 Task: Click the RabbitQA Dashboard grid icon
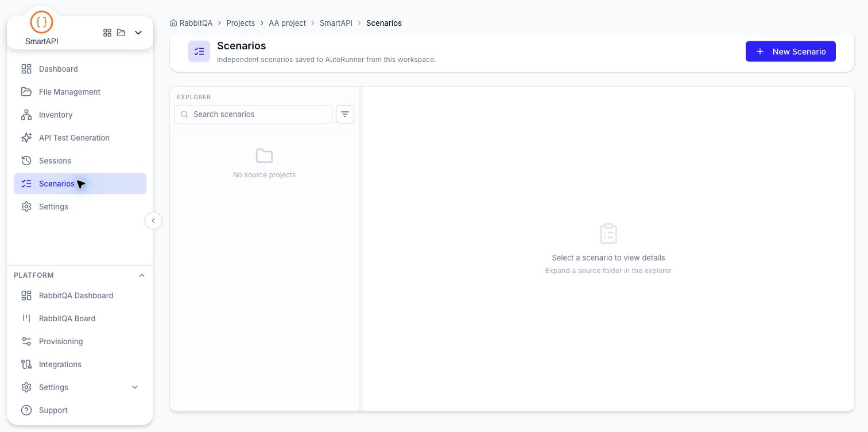click(x=26, y=295)
